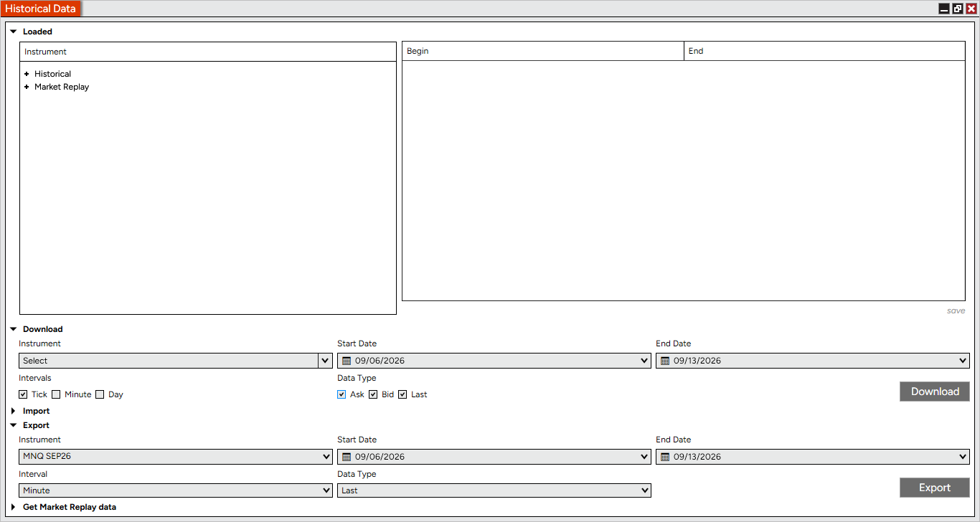Image resolution: width=980 pixels, height=522 pixels.
Task: Uncheck the Tick interval checkbox
Action: pos(24,394)
